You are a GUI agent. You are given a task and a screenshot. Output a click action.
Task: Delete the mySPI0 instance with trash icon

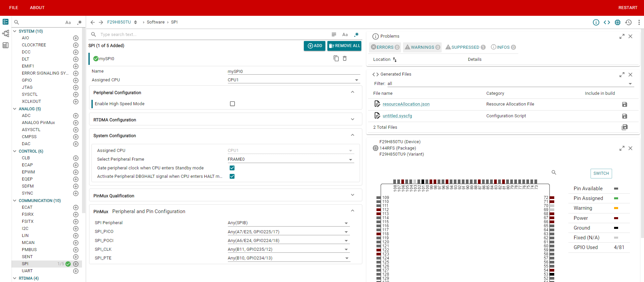pyautogui.click(x=345, y=58)
